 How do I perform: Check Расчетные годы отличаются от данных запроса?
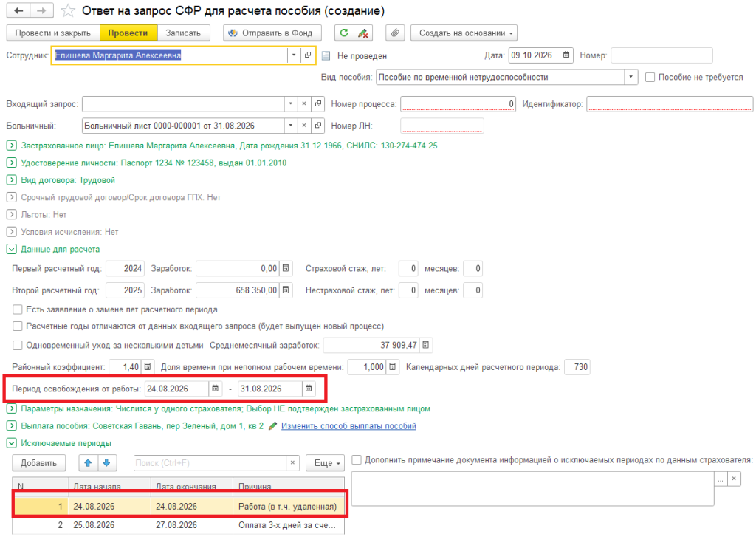click(x=18, y=326)
